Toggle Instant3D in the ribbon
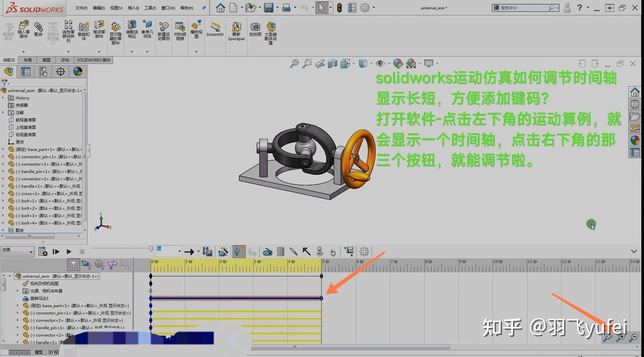 click(215, 29)
